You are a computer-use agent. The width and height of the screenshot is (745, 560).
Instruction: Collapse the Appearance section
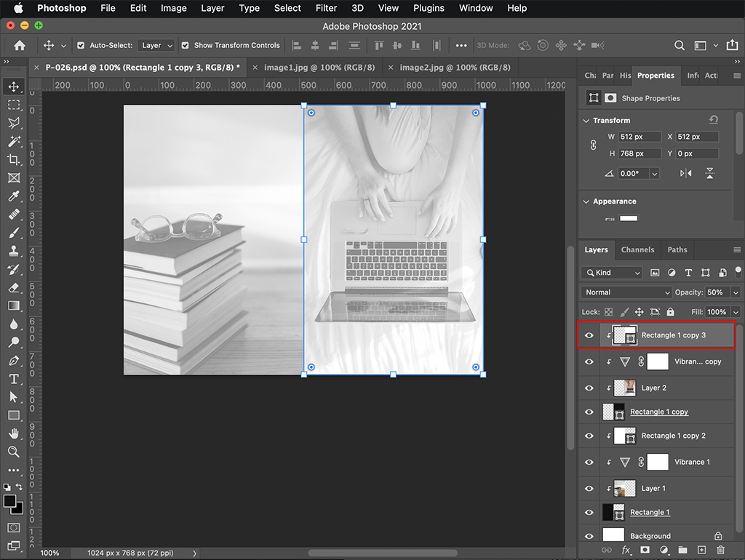(x=586, y=201)
